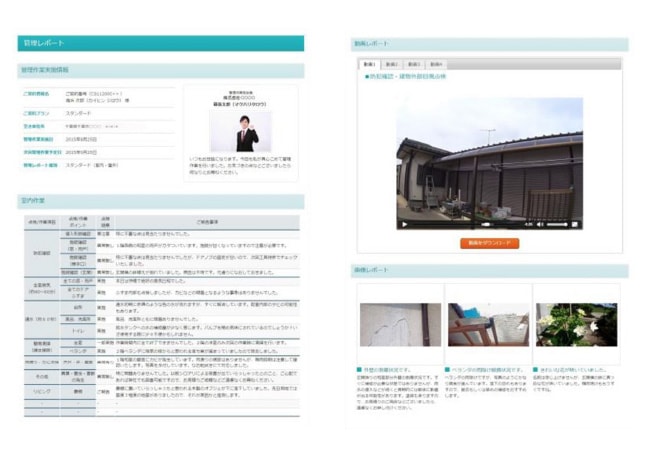650x455 pixels.
Task: Switch to the first video tab
Action: (x=370, y=63)
